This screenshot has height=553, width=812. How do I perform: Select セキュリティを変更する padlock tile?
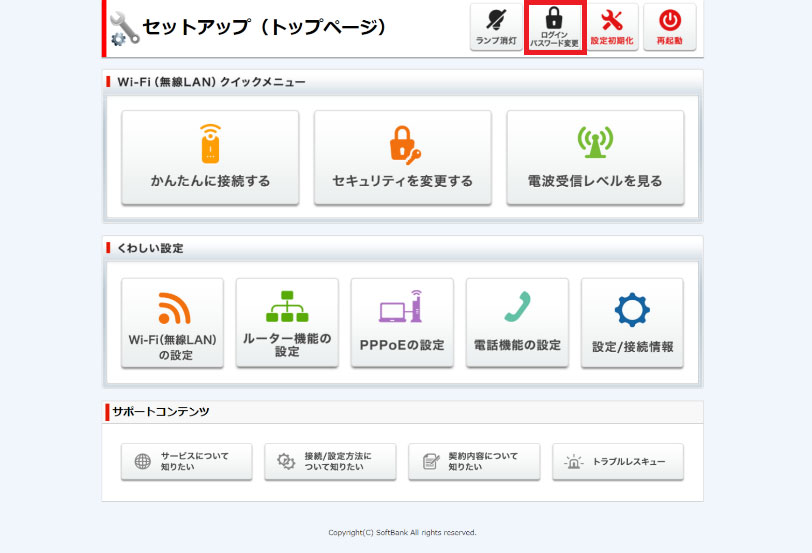tap(402, 157)
